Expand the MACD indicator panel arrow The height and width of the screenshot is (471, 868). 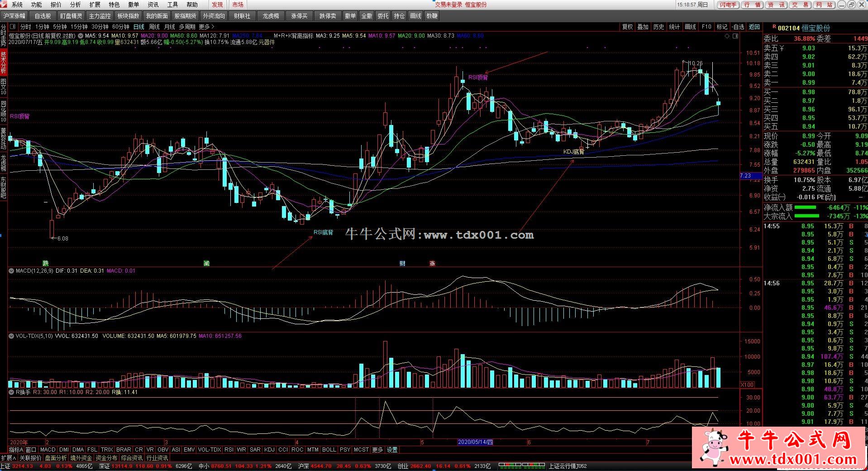(11, 270)
